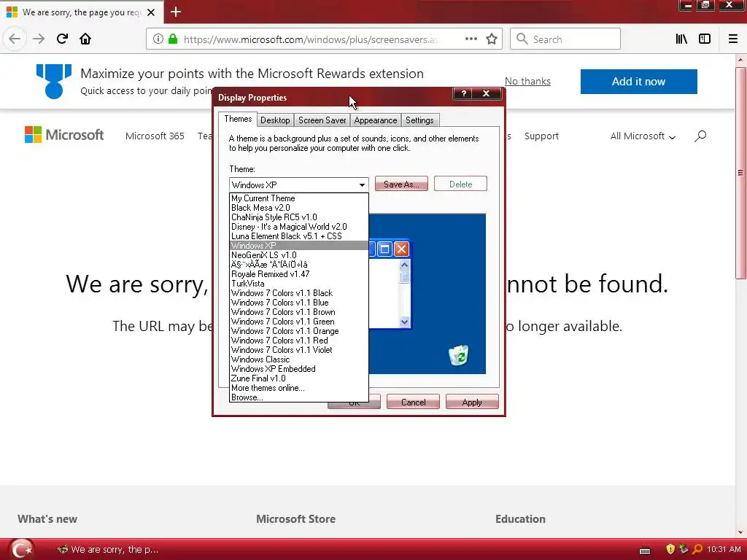Click the browser Search input field
747x560 pixels.
pos(565,39)
